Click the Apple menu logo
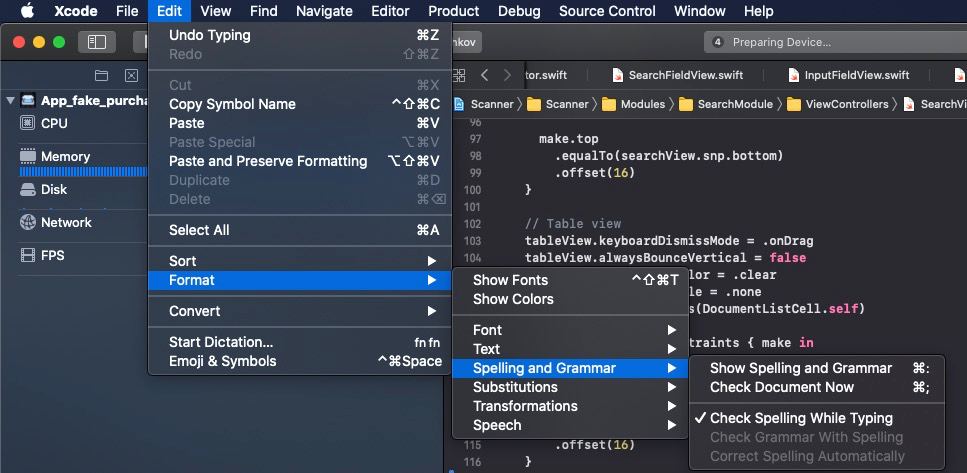 [27, 11]
